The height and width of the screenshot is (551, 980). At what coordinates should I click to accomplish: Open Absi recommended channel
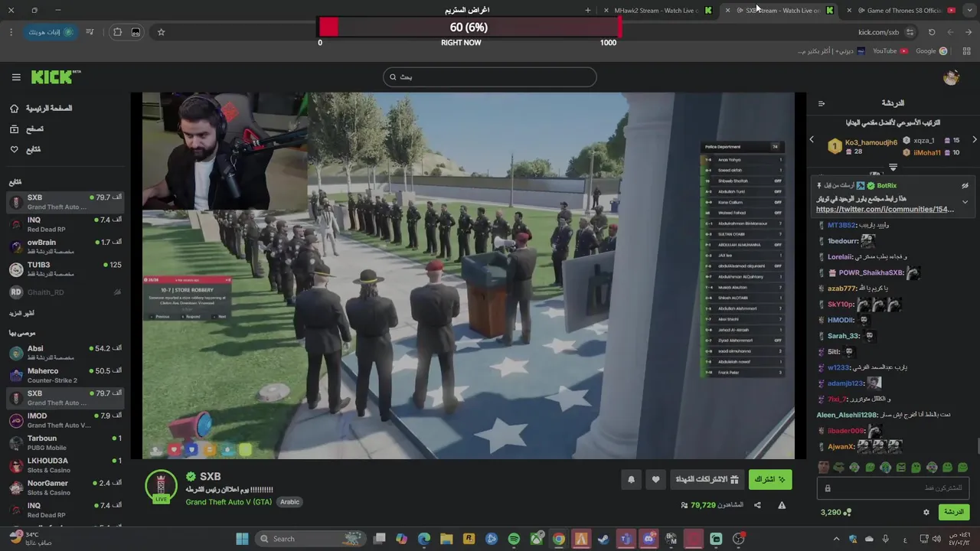65,353
